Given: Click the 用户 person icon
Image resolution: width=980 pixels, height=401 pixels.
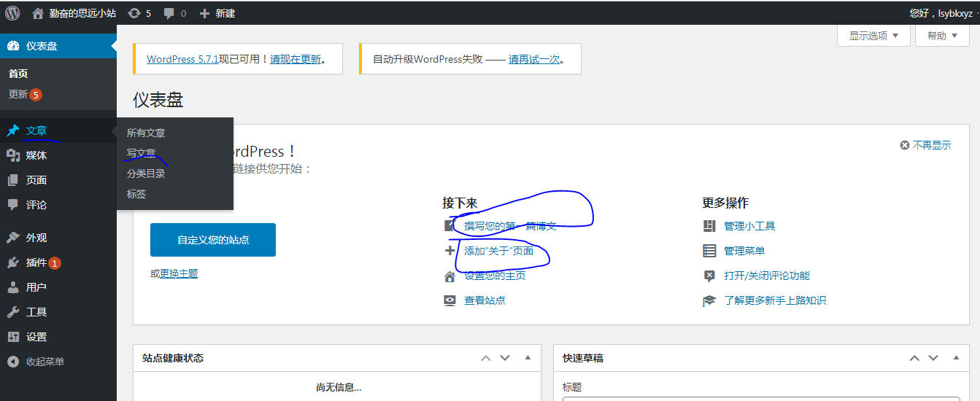Looking at the screenshot, I should pos(13,287).
